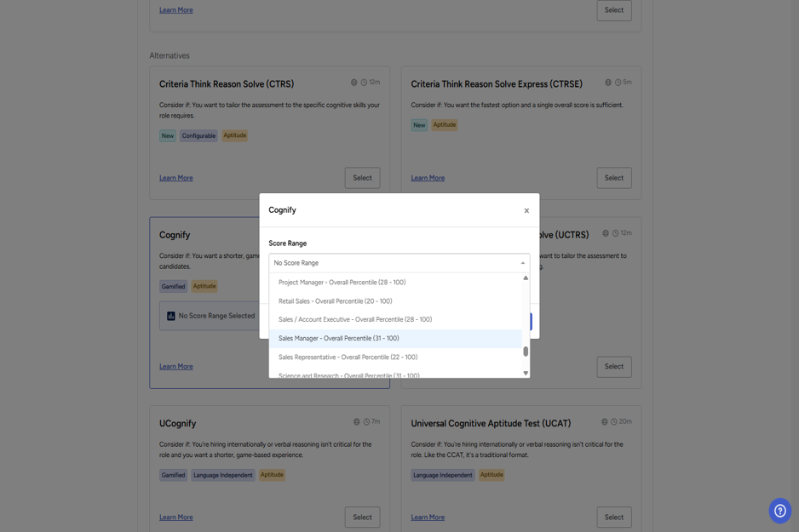Click the No Score Range Selected box
799x532 pixels.
click(x=210, y=316)
